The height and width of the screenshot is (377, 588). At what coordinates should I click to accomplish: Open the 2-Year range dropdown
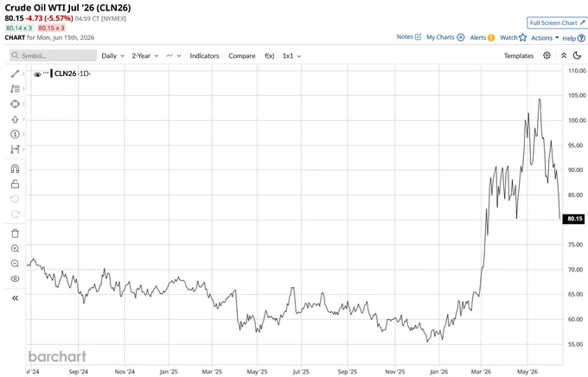point(144,55)
